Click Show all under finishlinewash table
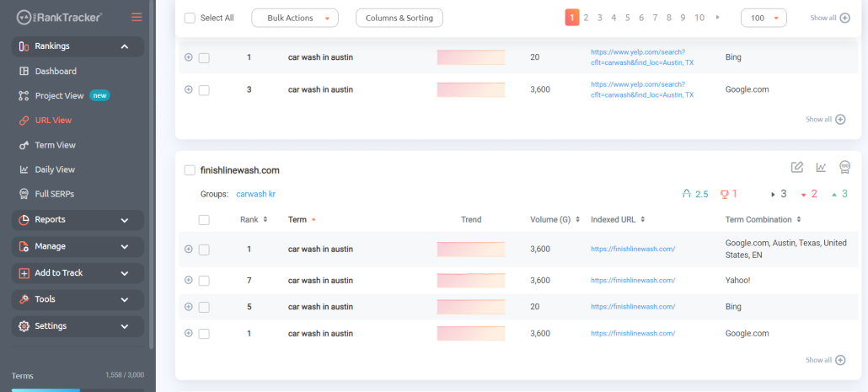Image resolution: width=868 pixels, height=392 pixels. pyautogui.click(x=825, y=360)
